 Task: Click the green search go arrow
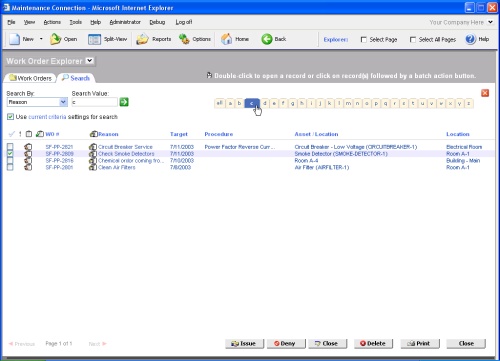click(124, 102)
